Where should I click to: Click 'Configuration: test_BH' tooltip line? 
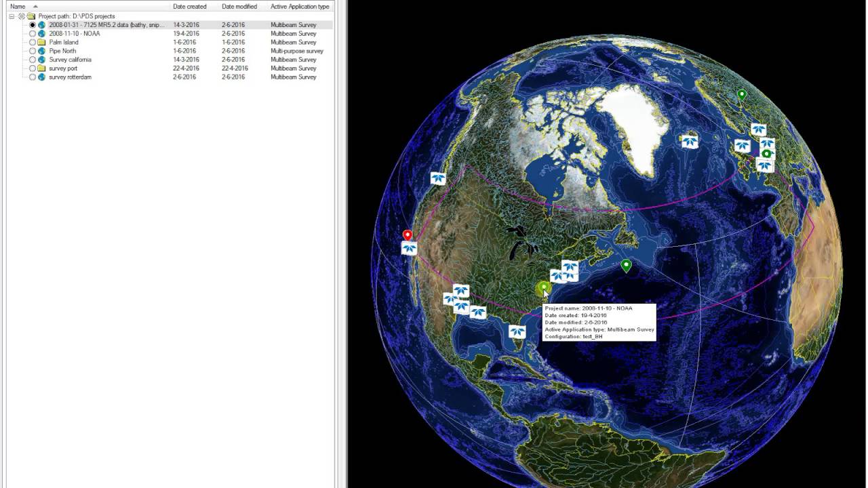[x=573, y=337]
